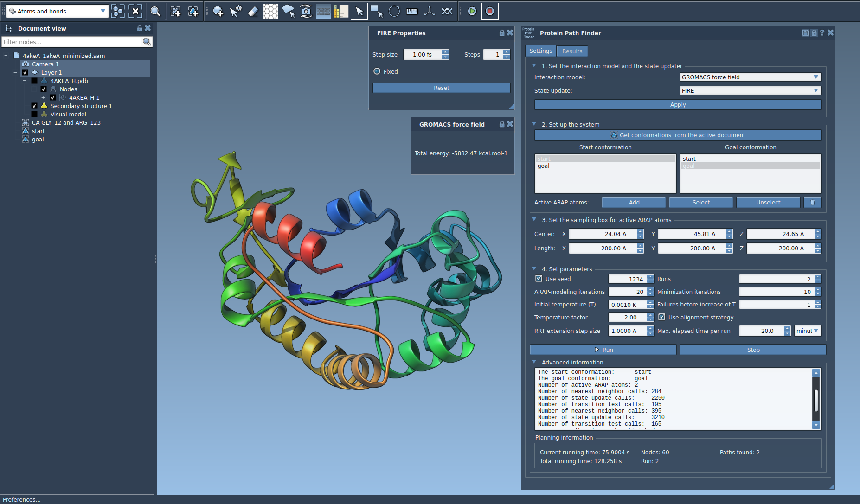This screenshot has width=860, height=504.
Task: Open the State update FIRE dropdown
Action: pyautogui.click(x=750, y=90)
